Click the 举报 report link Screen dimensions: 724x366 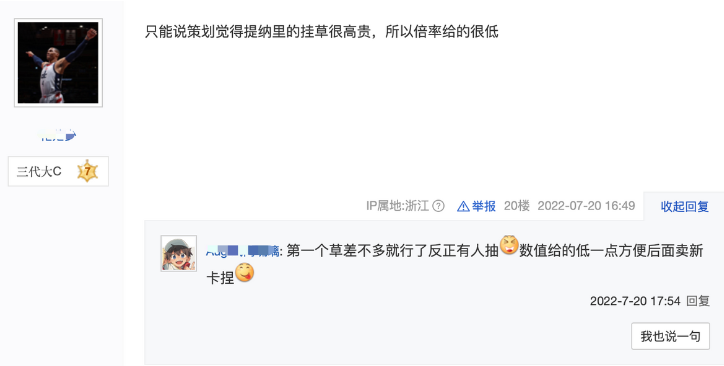484,206
